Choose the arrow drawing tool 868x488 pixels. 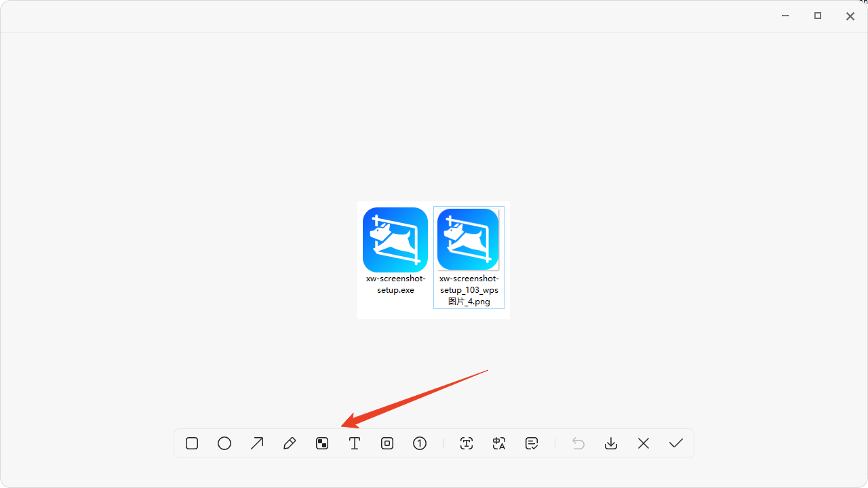[x=257, y=443]
